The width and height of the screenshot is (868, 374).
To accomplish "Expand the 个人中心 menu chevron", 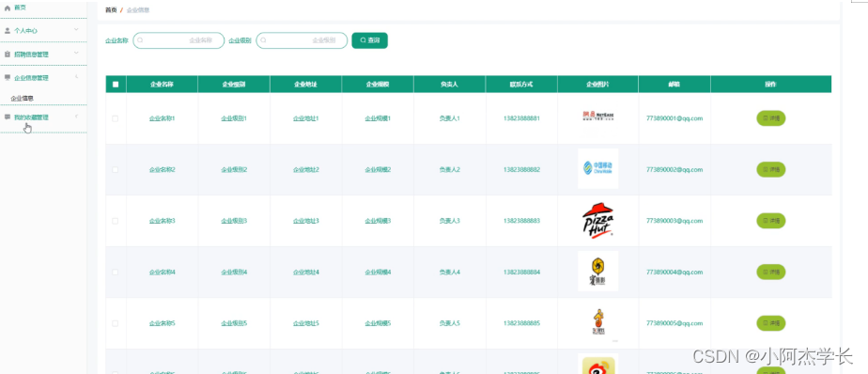I will [x=76, y=30].
